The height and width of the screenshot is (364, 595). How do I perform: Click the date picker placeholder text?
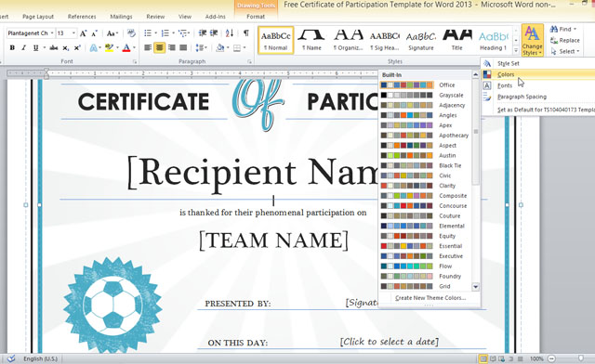point(389,342)
